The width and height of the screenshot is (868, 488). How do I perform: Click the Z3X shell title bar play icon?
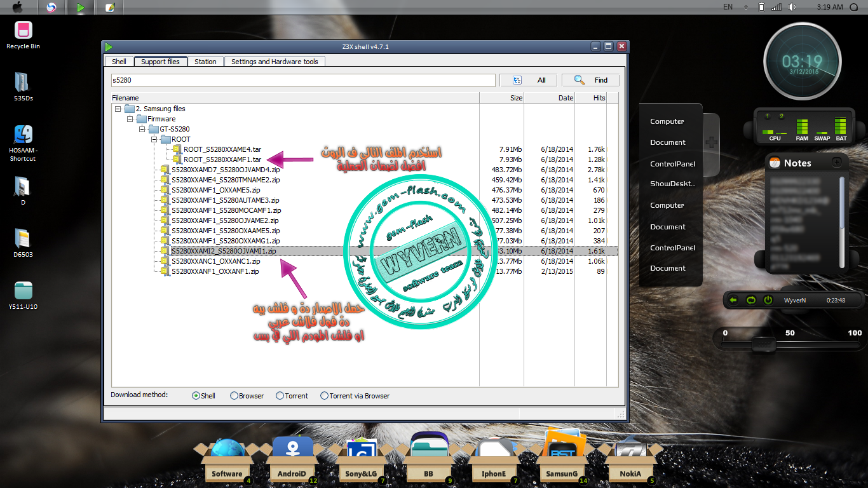[x=109, y=46]
